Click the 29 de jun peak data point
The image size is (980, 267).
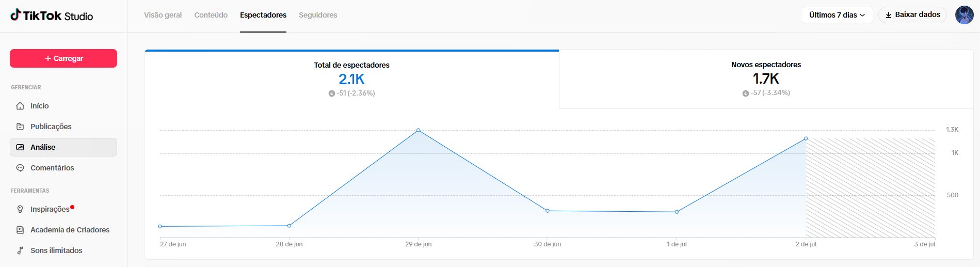click(x=418, y=130)
